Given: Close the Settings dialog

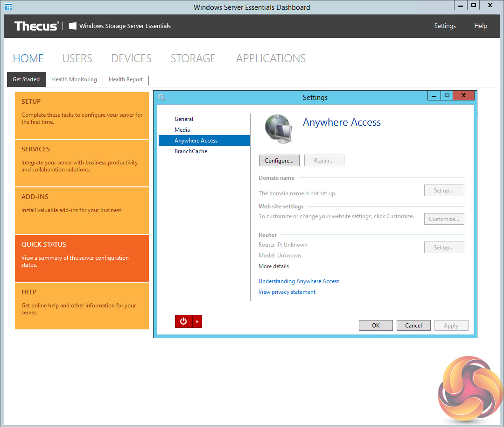Looking at the screenshot, I should coord(463,96).
